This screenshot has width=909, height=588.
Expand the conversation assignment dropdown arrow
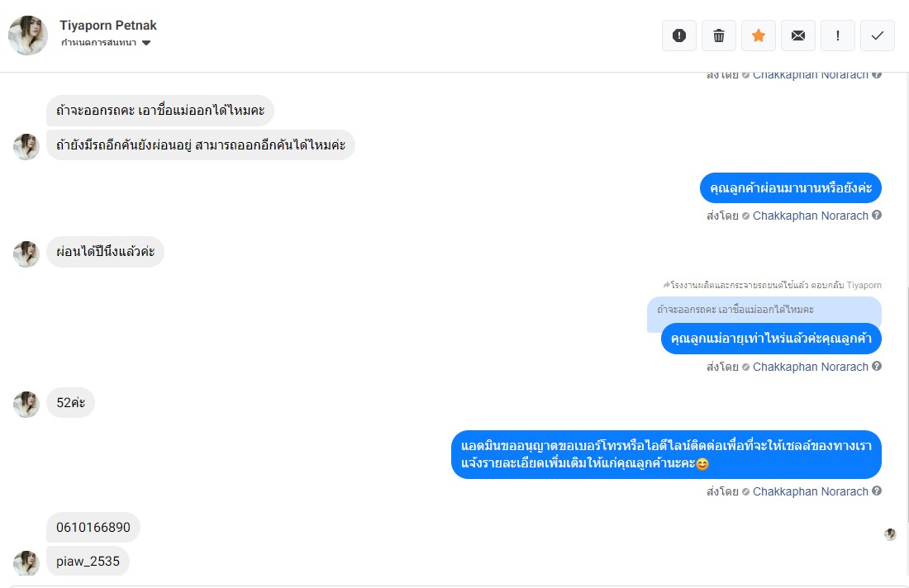click(x=146, y=43)
